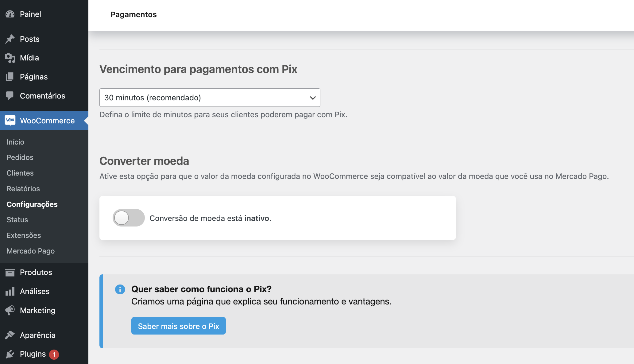634x364 pixels.
Task: Click Saber mais sobre o Pix button
Action: click(179, 326)
